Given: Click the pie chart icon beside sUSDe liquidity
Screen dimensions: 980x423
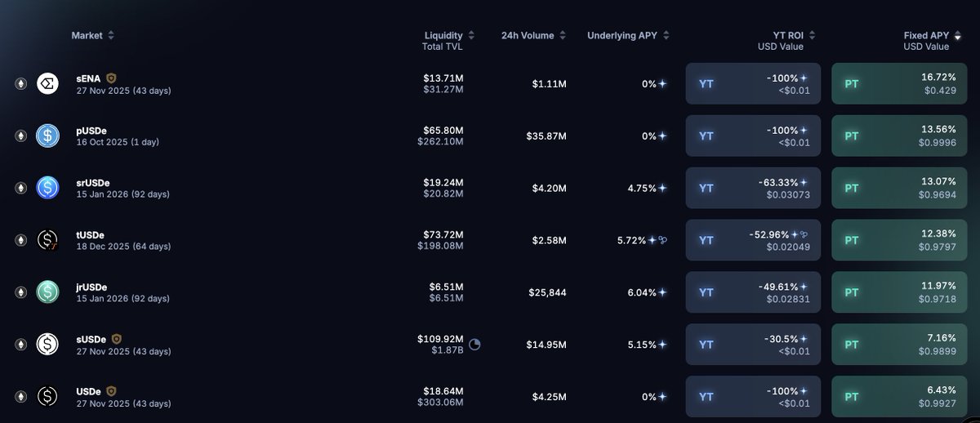Looking at the screenshot, I should 474,345.
